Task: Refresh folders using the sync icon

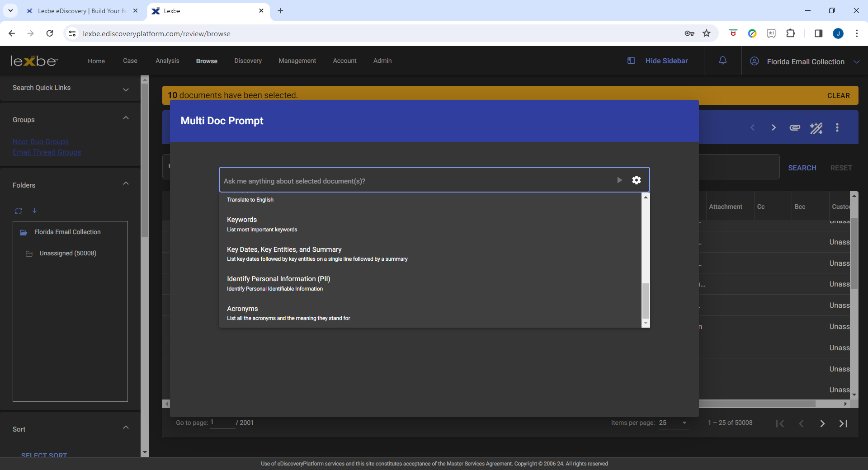Action: [19, 211]
